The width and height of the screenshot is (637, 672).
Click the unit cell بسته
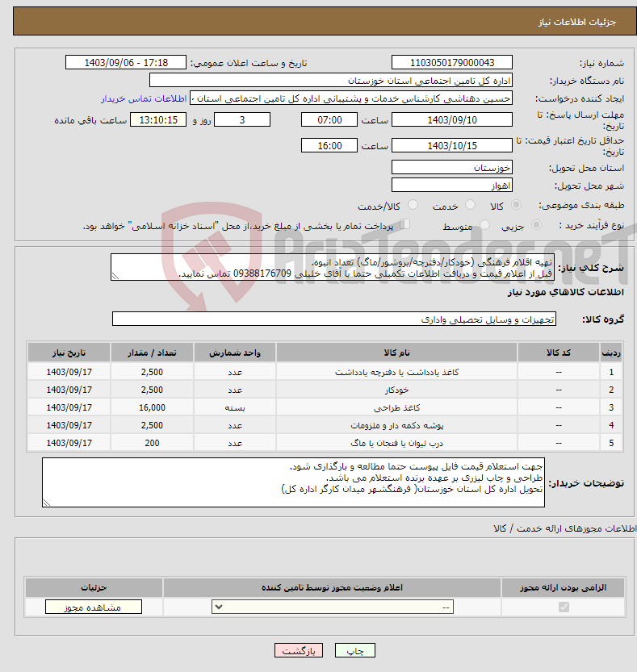tap(235, 407)
